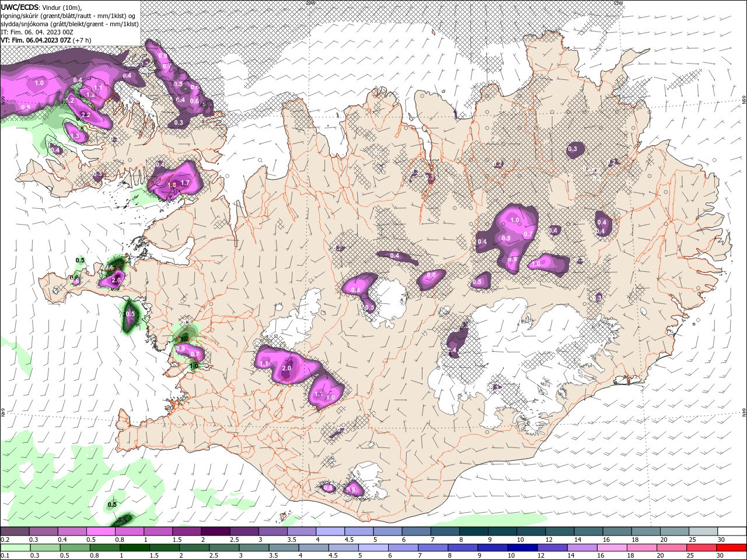Click the 'slydda/snjókoma' legend description line

(69, 24)
